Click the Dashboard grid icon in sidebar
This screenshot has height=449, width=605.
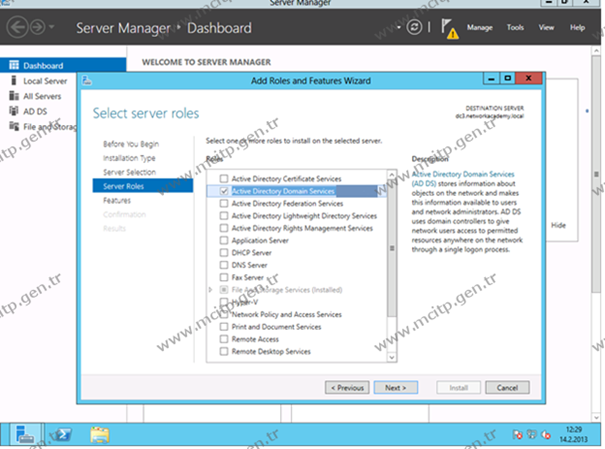pos(14,65)
